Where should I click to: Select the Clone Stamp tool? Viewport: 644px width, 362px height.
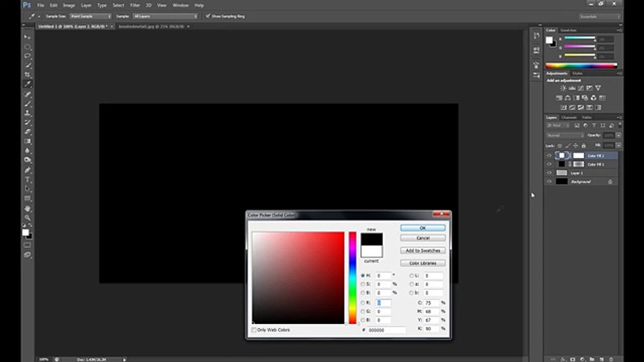pyautogui.click(x=28, y=113)
